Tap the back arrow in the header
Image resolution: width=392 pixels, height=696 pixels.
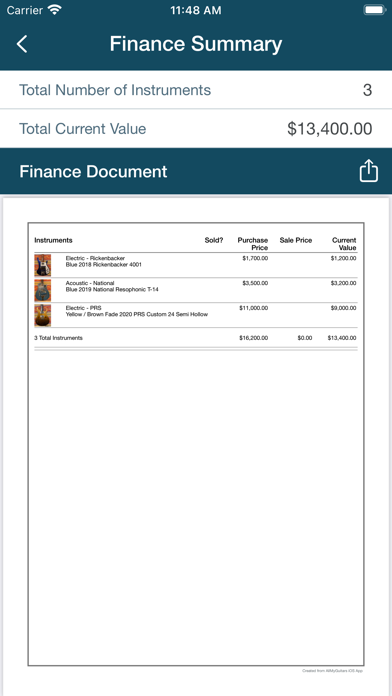coord(22,44)
